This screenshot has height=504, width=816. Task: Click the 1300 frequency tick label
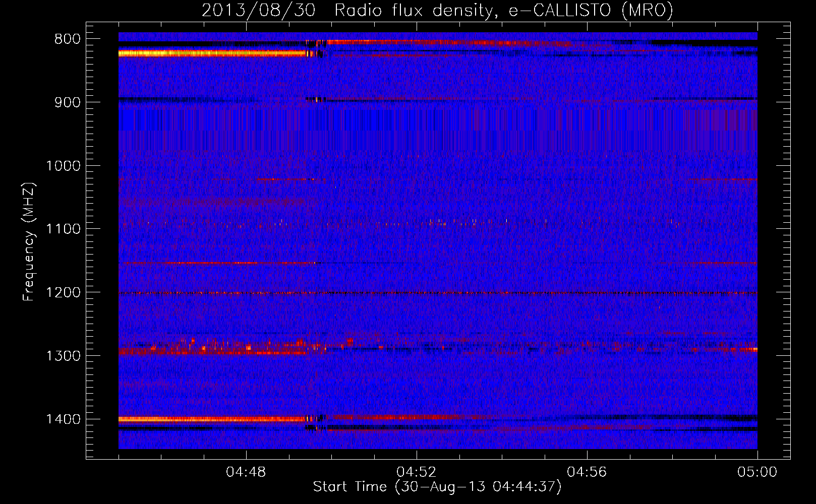click(x=63, y=356)
